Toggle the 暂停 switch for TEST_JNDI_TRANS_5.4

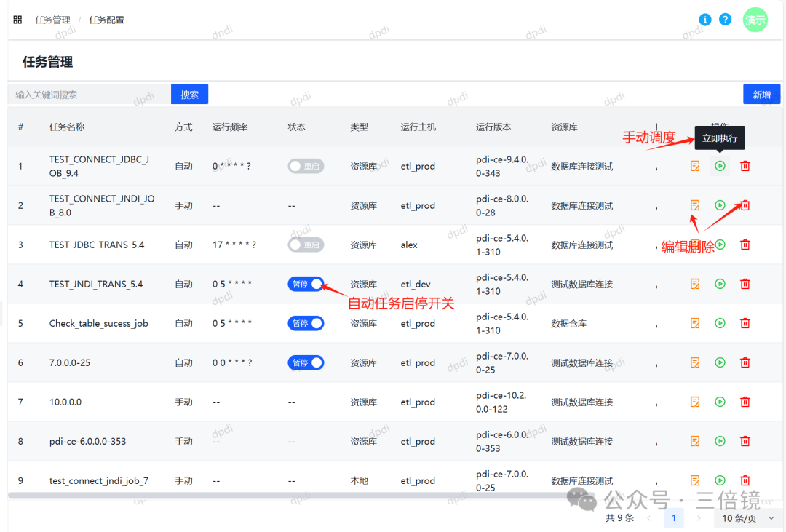(x=306, y=284)
